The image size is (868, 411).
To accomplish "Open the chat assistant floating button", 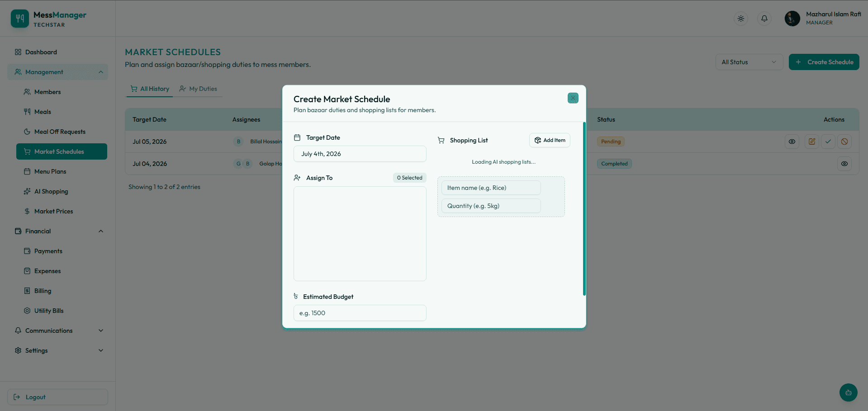I will coord(849,392).
